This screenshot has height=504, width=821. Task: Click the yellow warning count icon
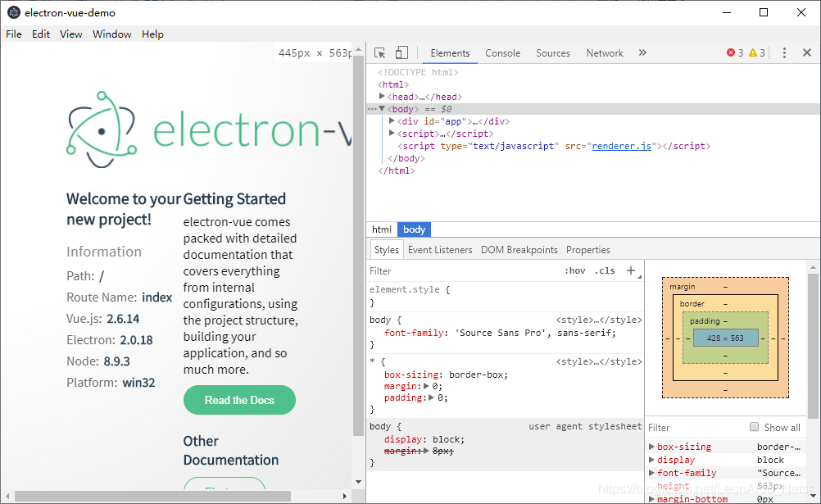[753, 52]
